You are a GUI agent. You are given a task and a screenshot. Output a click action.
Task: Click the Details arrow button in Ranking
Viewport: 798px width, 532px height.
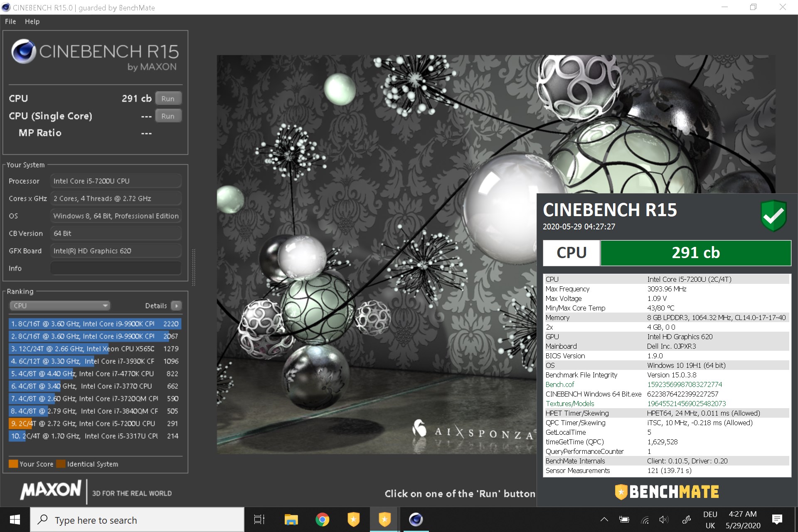coord(176,306)
